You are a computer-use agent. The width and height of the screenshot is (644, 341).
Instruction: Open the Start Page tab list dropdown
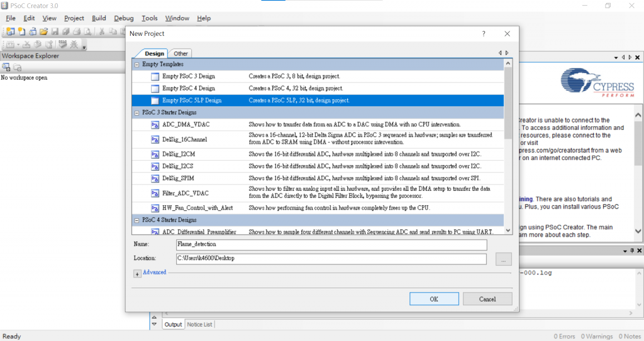(x=616, y=58)
